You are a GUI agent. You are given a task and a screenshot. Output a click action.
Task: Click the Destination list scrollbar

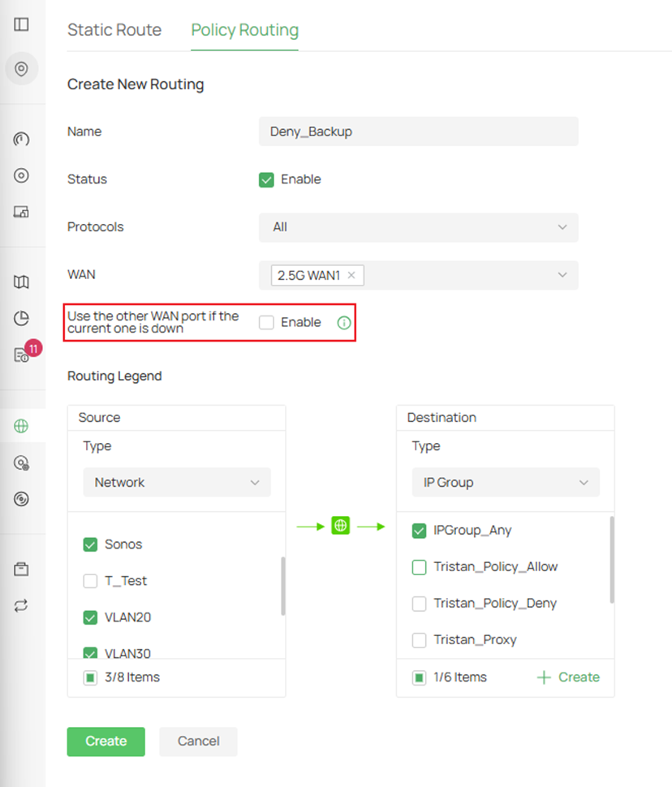[x=612, y=560]
